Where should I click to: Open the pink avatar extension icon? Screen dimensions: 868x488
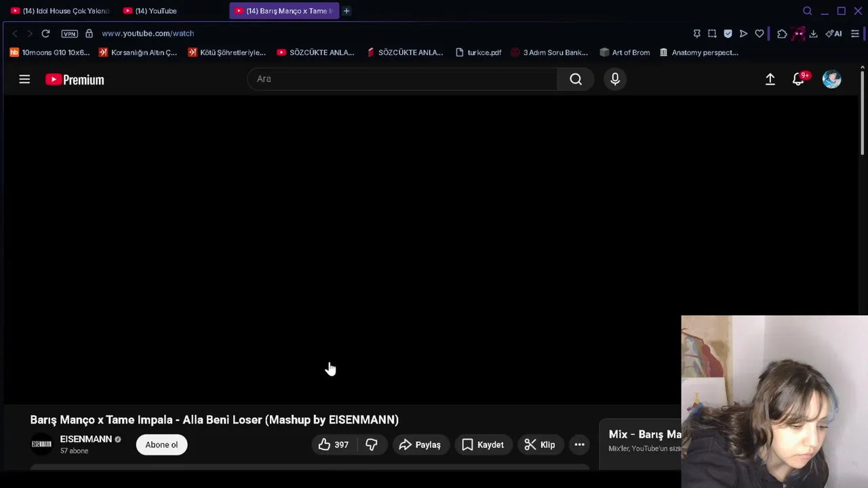798,33
